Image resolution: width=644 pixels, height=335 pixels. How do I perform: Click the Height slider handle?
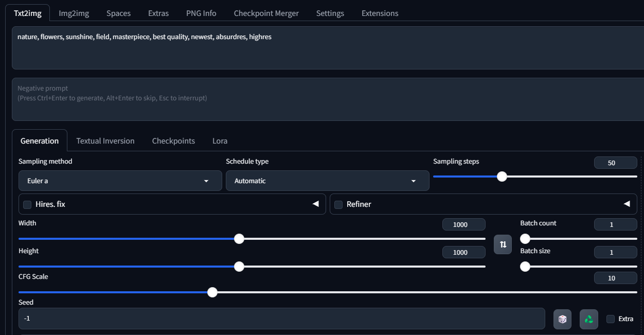[239, 267]
